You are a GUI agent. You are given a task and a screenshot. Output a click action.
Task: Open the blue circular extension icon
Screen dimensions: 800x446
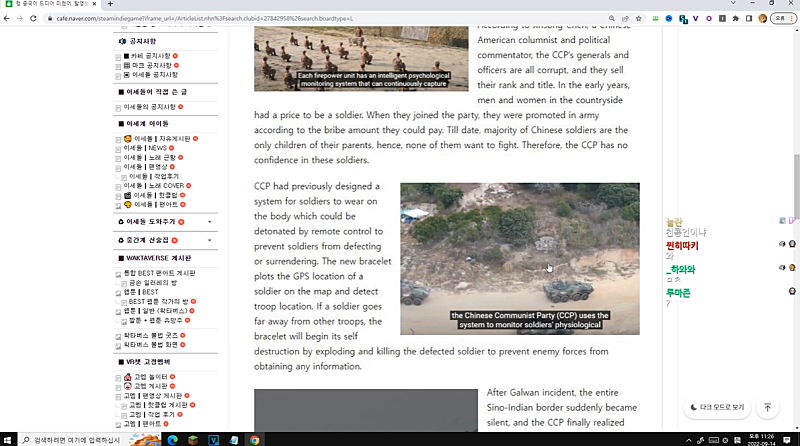(x=669, y=18)
